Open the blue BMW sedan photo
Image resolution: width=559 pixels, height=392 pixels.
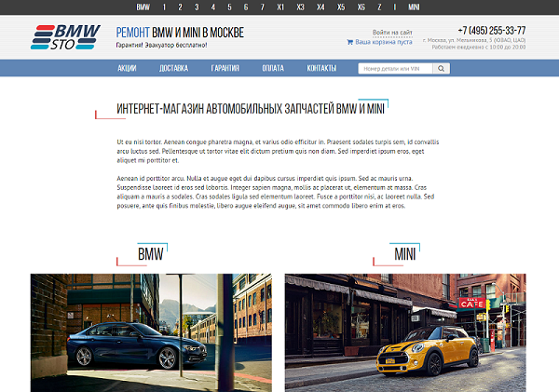(x=151, y=332)
